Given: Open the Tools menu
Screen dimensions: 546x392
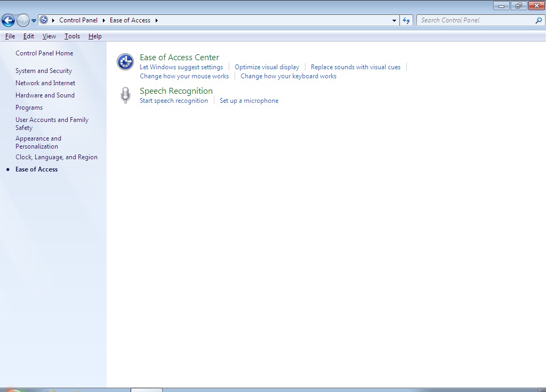Looking at the screenshot, I should 72,36.
